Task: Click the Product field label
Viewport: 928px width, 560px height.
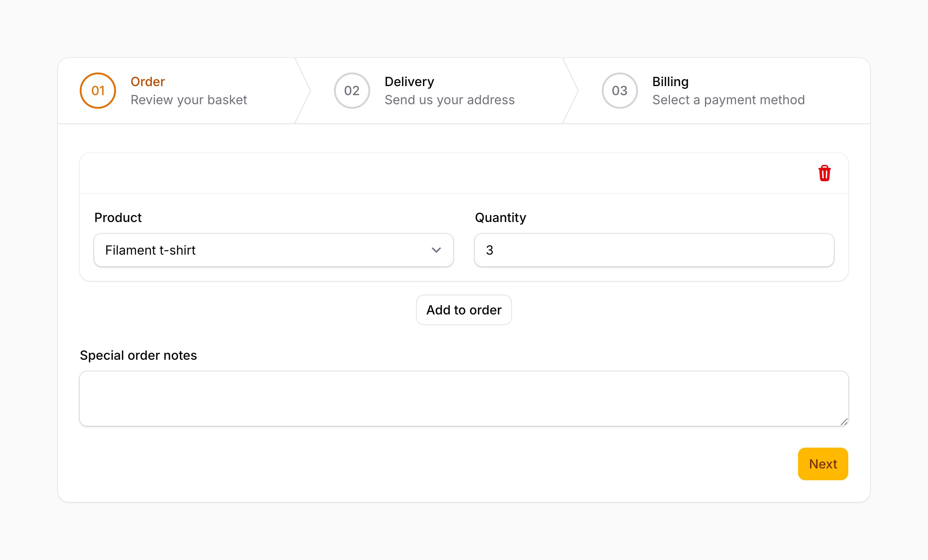Action: (118, 218)
